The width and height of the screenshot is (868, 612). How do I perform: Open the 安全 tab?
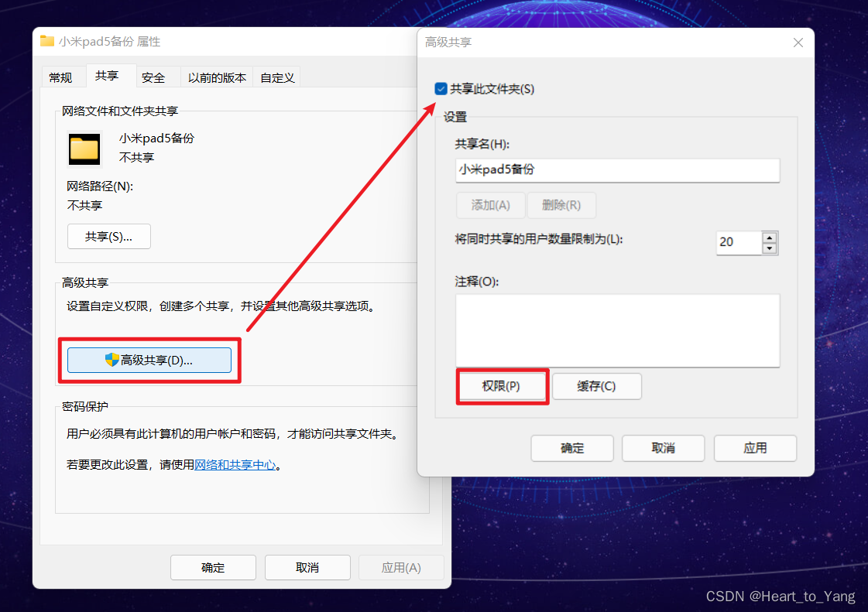pyautogui.click(x=153, y=77)
